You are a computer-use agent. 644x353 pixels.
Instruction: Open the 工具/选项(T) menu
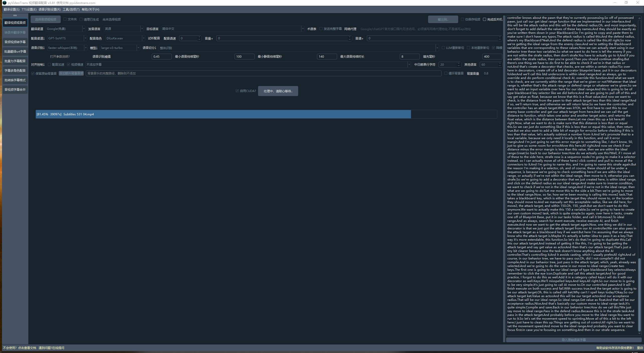(x=71, y=10)
